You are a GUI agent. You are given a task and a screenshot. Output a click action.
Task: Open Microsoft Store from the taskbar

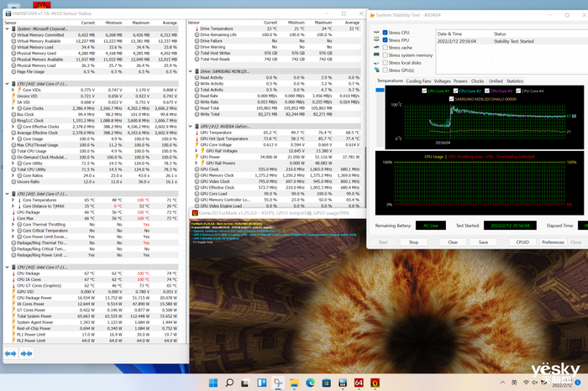point(326,383)
